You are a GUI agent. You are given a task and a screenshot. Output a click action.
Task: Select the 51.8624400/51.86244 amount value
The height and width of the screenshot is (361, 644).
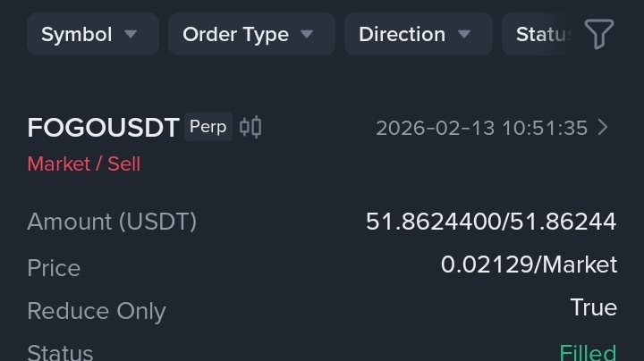[491, 222]
